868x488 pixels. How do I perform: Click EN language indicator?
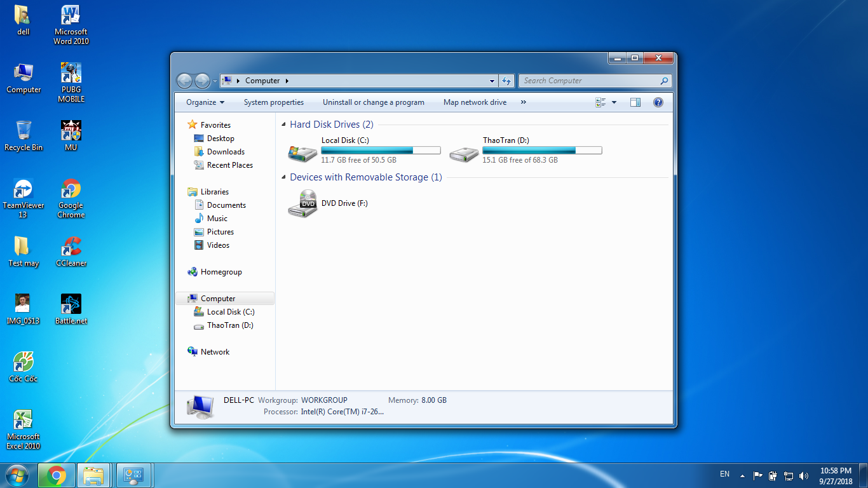pos(725,474)
